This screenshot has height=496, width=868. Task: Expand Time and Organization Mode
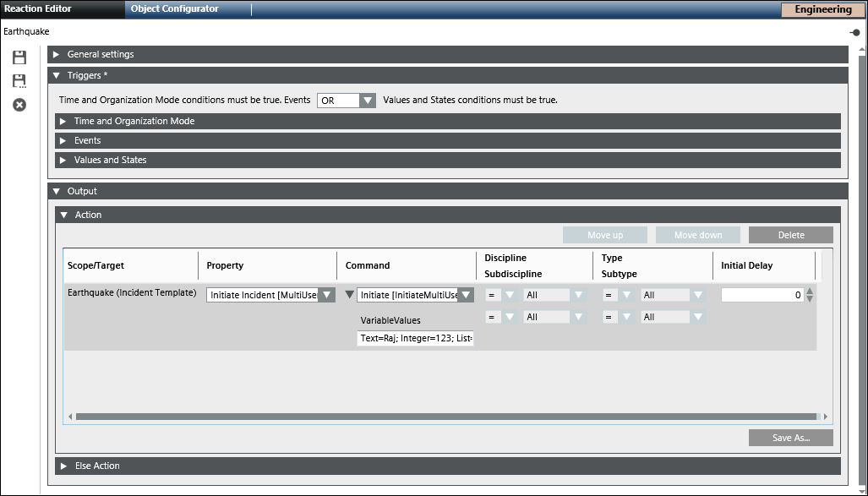click(x=63, y=122)
